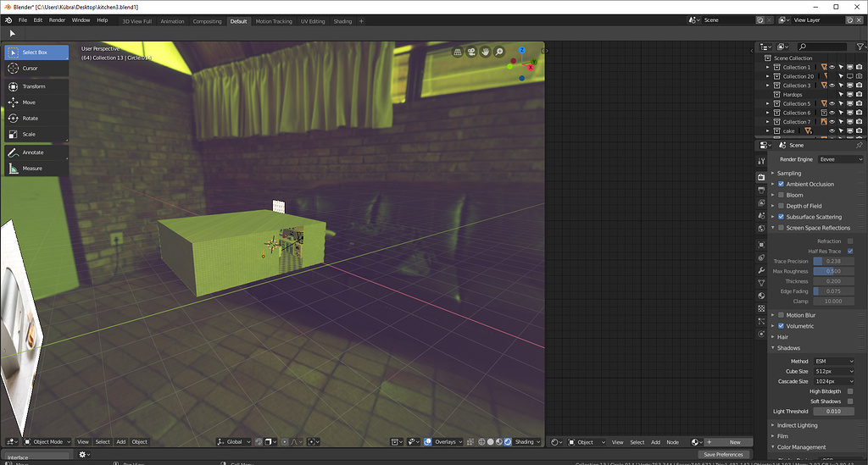Open the World properties tab
Viewport: 868px width, 465px height.
pos(761,229)
